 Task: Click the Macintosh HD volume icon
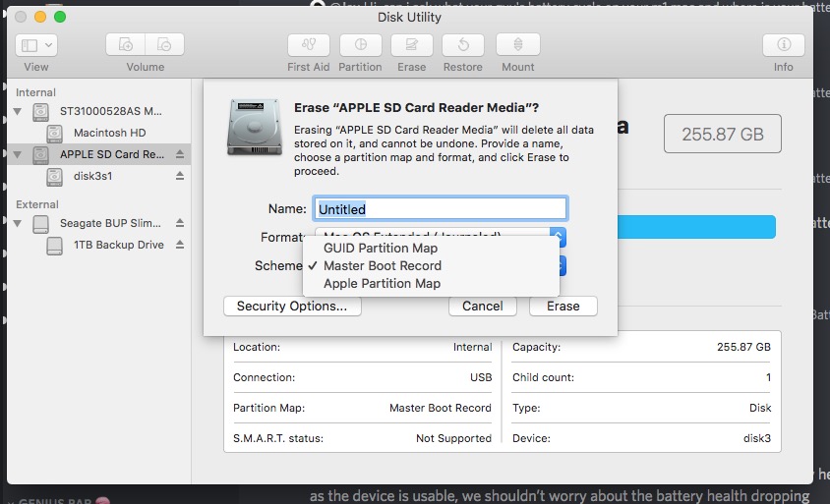(x=54, y=133)
